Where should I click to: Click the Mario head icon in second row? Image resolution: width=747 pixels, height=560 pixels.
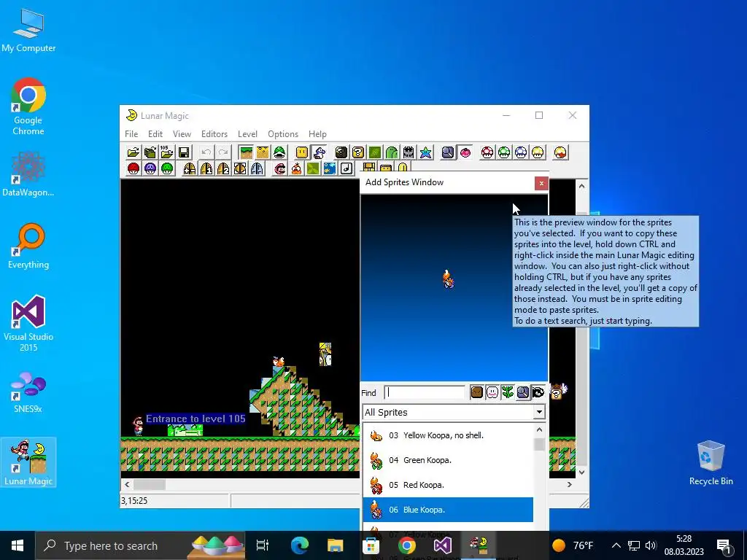click(279, 168)
